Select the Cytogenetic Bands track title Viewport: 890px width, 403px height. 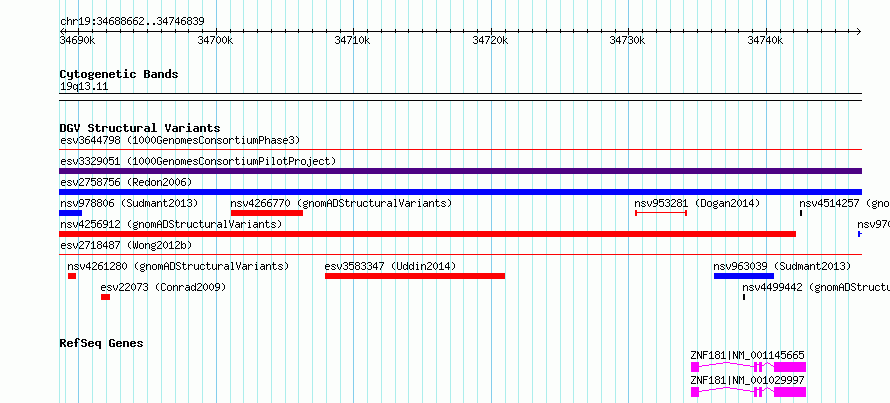[x=119, y=74]
